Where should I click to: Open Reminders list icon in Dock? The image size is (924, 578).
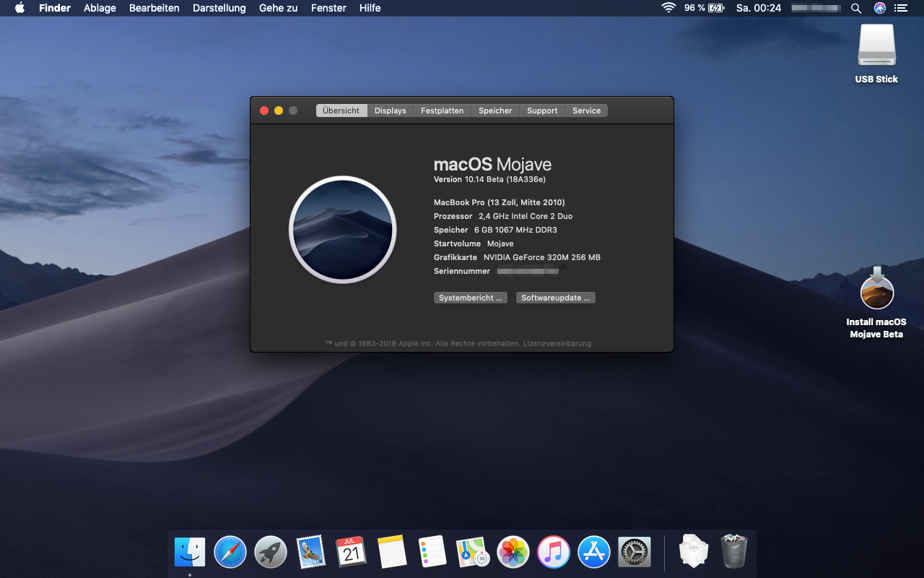coord(432,553)
